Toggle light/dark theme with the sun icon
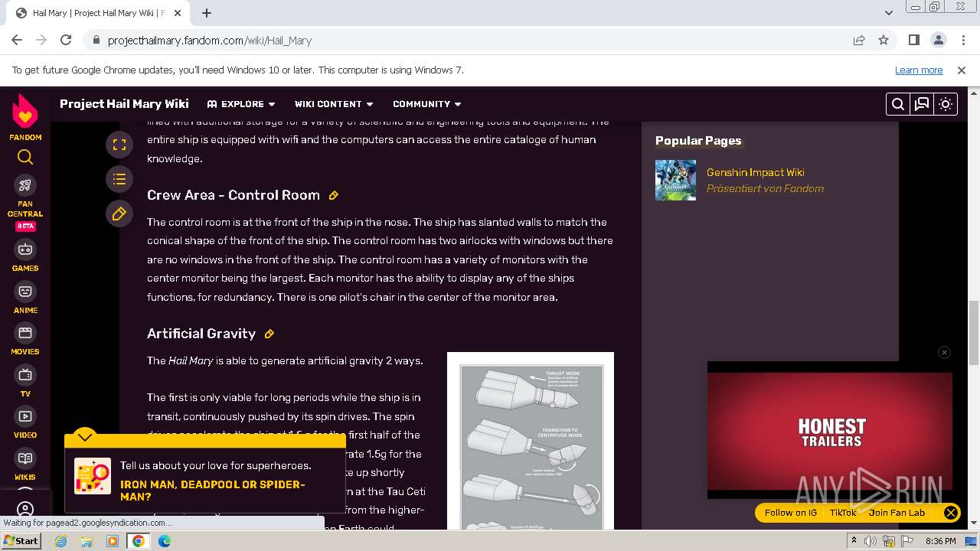 (946, 104)
